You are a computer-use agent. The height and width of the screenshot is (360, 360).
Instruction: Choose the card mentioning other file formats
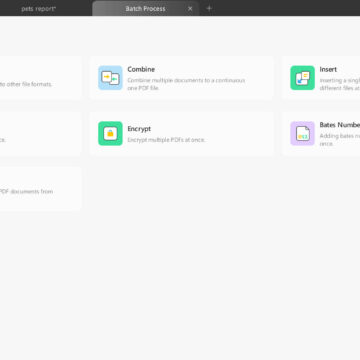41,78
